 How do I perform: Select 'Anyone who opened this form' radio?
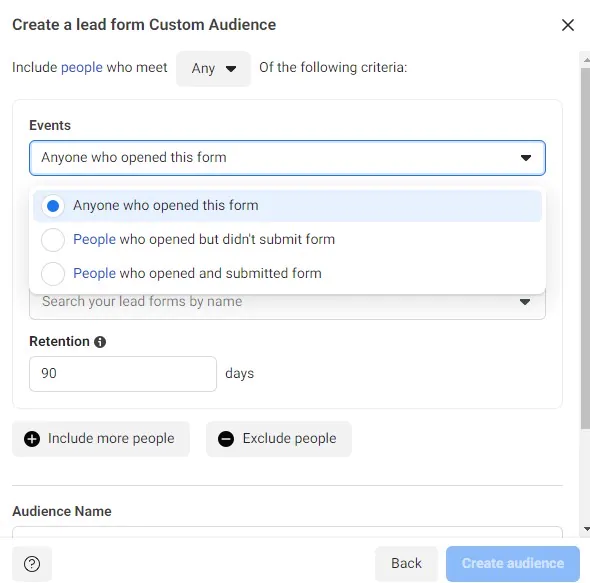[53, 206]
